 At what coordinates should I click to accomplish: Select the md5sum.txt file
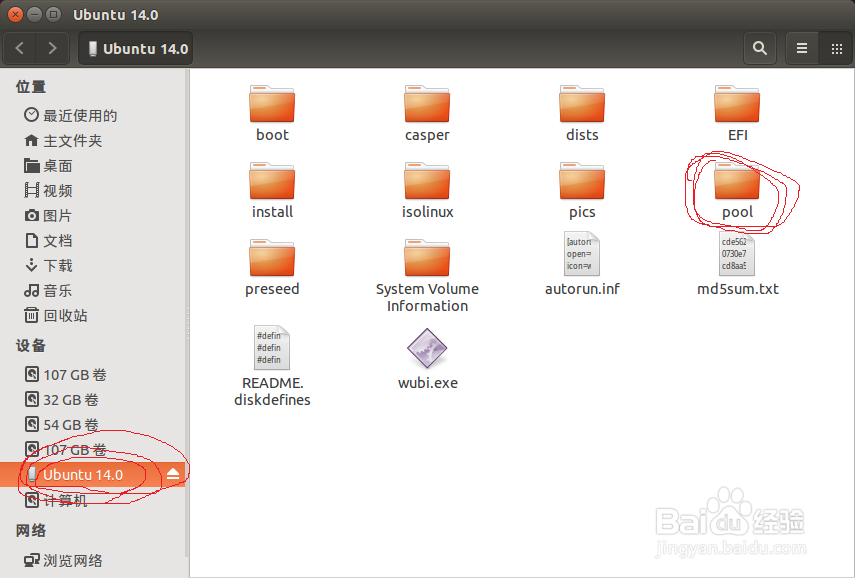pos(737,264)
